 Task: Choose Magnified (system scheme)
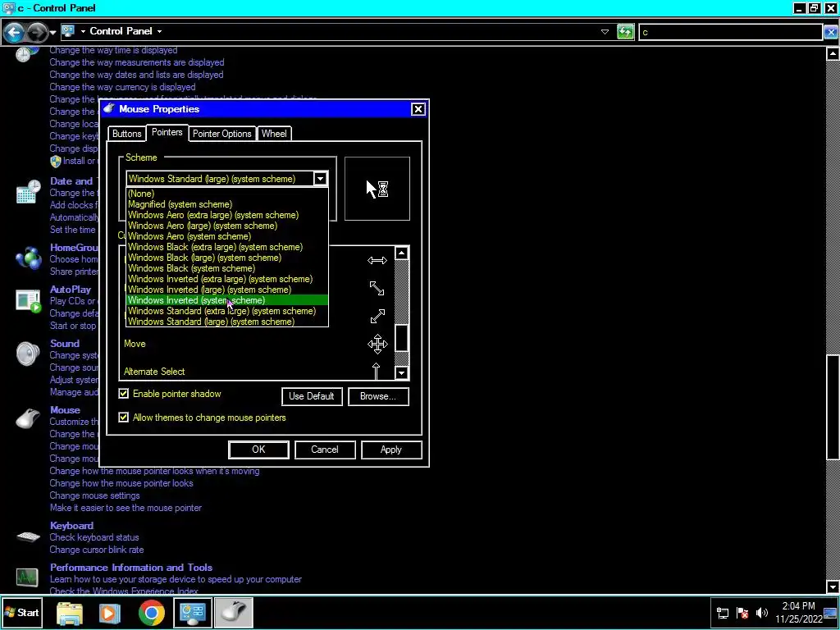pyautogui.click(x=227, y=204)
